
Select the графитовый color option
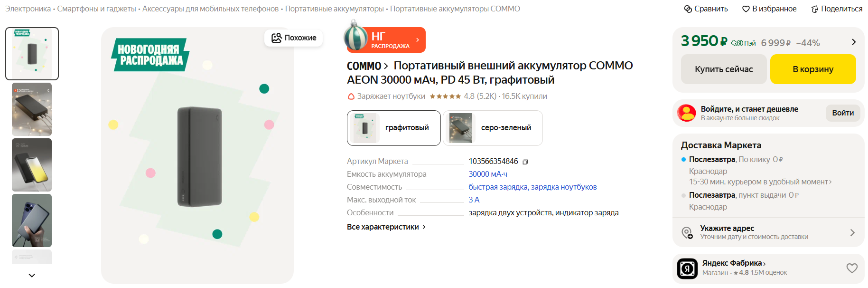(x=394, y=128)
